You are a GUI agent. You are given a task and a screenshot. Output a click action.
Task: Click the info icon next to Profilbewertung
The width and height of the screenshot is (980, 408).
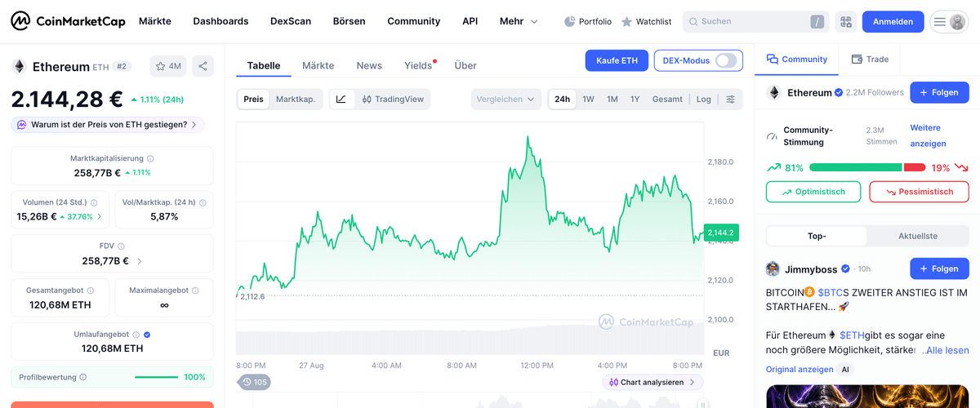[x=83, y=377]
